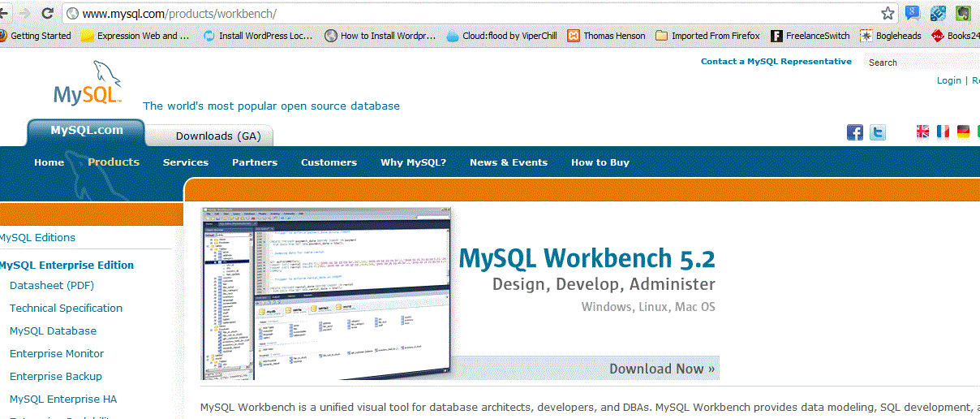Open MySQL Database sidebar link
Viewport: 980px width, 419px height.
(53, 330)
